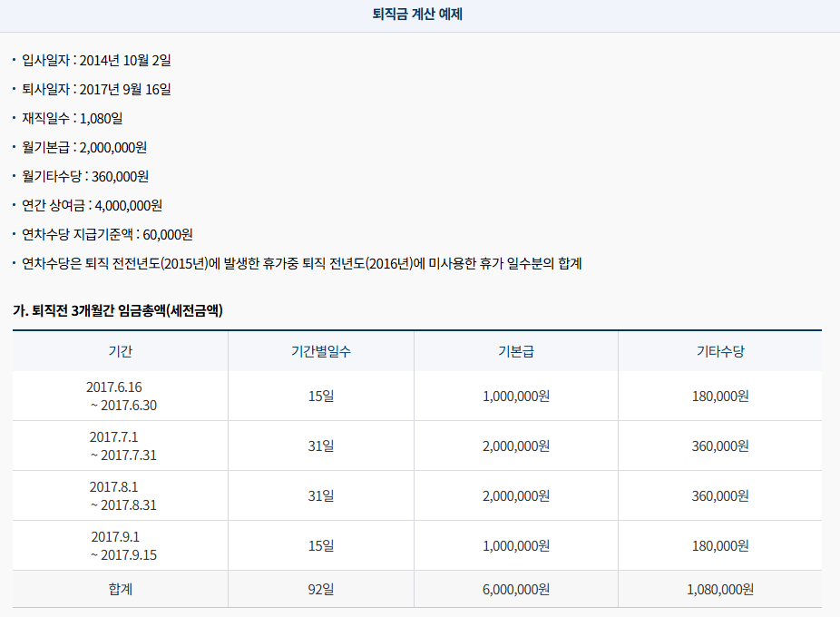Click 31일 in the 2017.8.1 row
This screenshot has width=840, height=617.
(321, 495)
